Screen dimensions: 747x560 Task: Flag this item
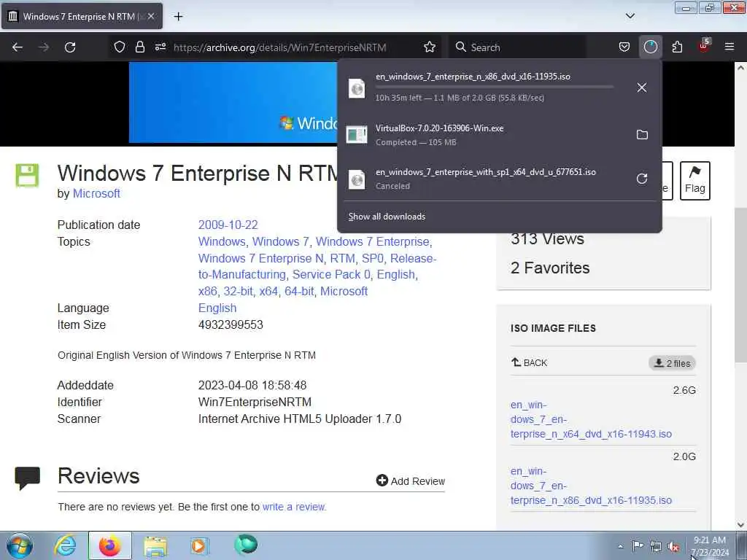(694, 181)
